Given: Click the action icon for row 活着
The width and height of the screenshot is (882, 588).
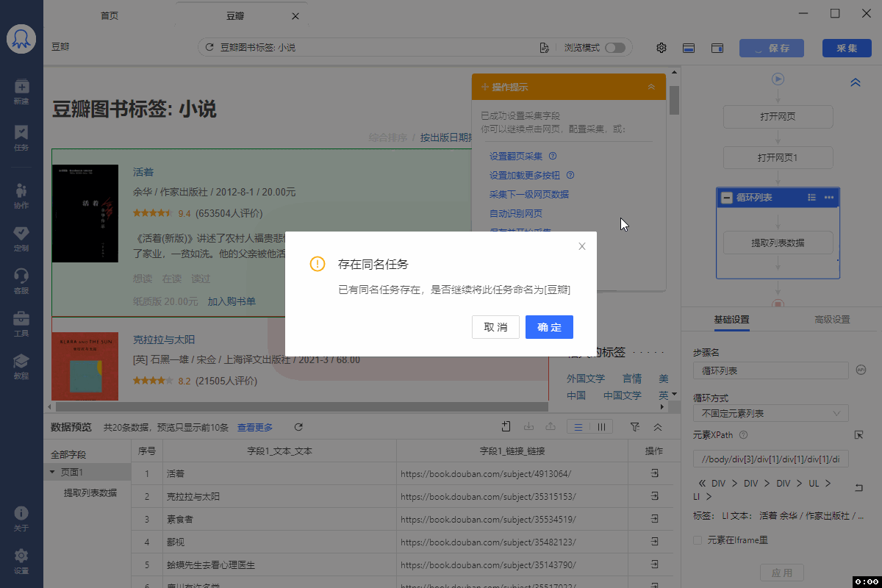Looking at the screenshot, I should (654, 474).
